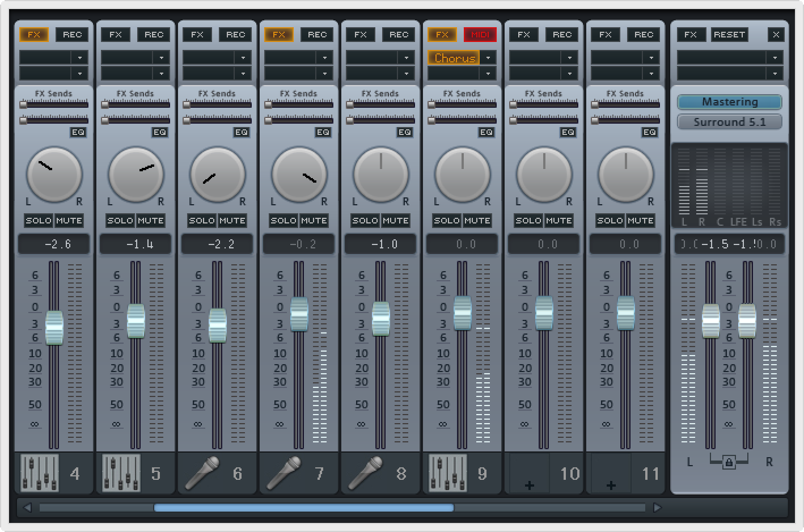Mute channel 5
804x532 pixels.
point(151,221)
